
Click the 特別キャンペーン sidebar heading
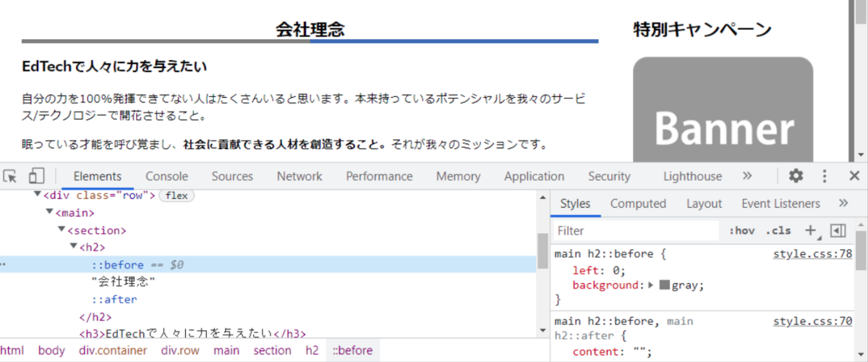click(x=702, y=30)
